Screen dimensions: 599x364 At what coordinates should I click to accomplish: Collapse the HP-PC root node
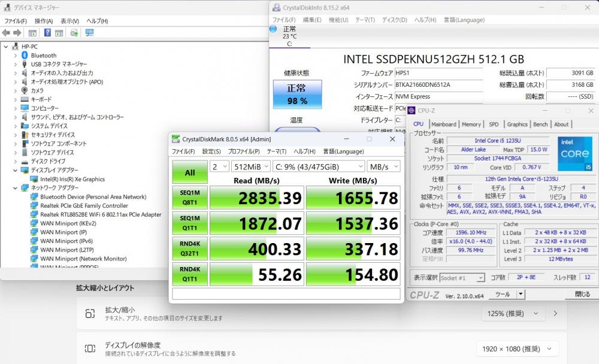pos(6,47)
